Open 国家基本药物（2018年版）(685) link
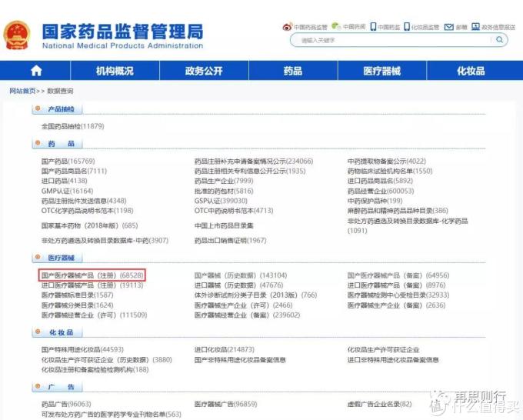523x420 pixels. coord(89,225)
